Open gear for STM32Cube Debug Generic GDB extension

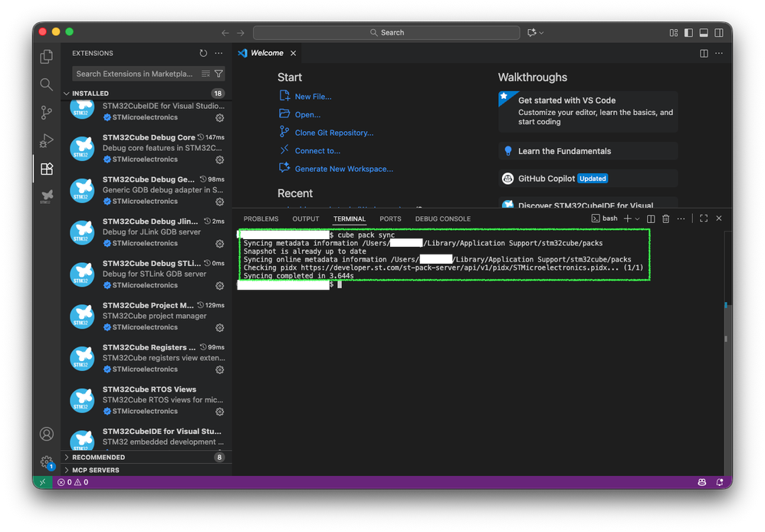point(220,202)
